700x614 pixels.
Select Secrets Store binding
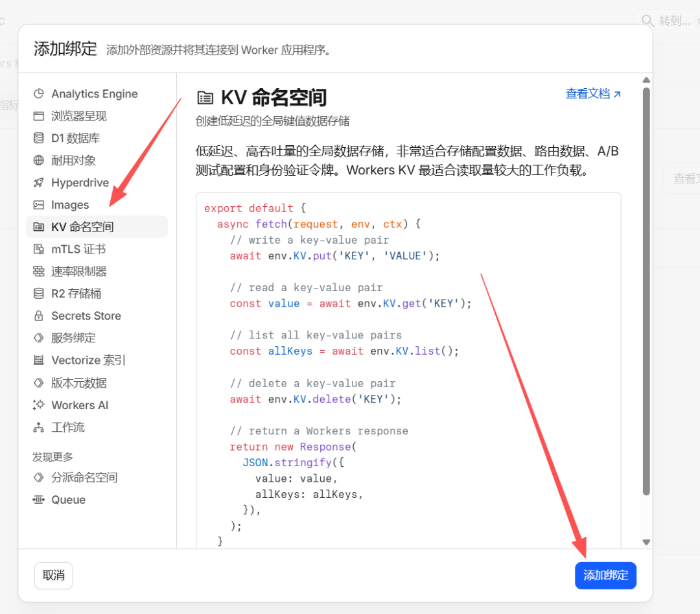[97, 316]
